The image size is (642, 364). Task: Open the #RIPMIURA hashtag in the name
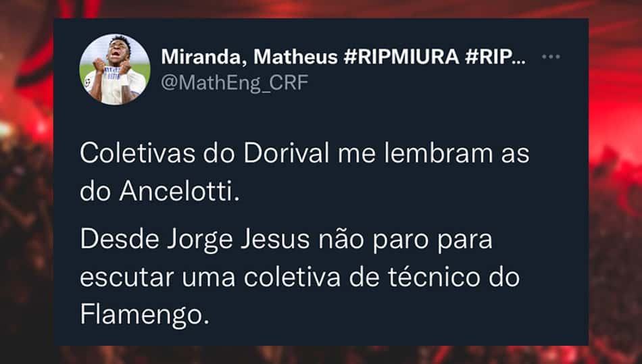401,57
